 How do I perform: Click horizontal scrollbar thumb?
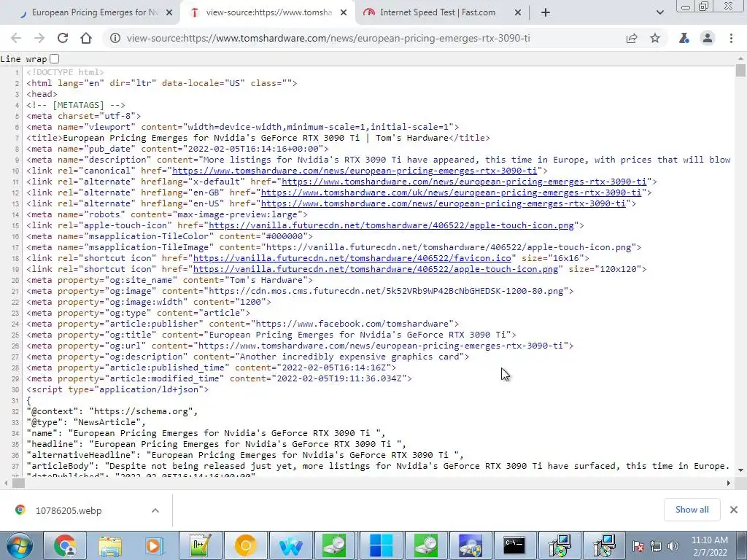click(x=18, y=483)
